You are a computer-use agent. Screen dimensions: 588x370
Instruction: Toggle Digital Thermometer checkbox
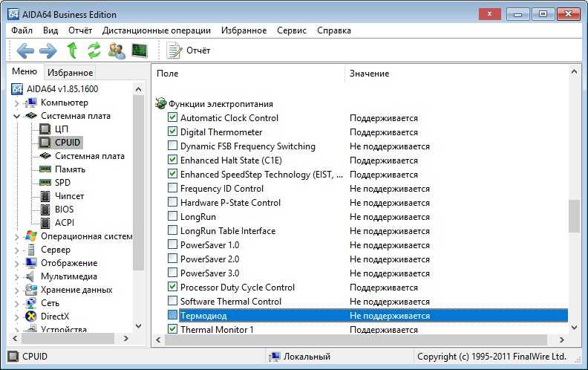click(172, 132)
